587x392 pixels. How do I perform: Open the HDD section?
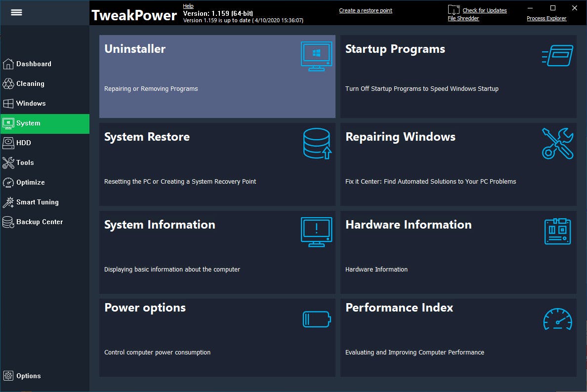[45, 143]
